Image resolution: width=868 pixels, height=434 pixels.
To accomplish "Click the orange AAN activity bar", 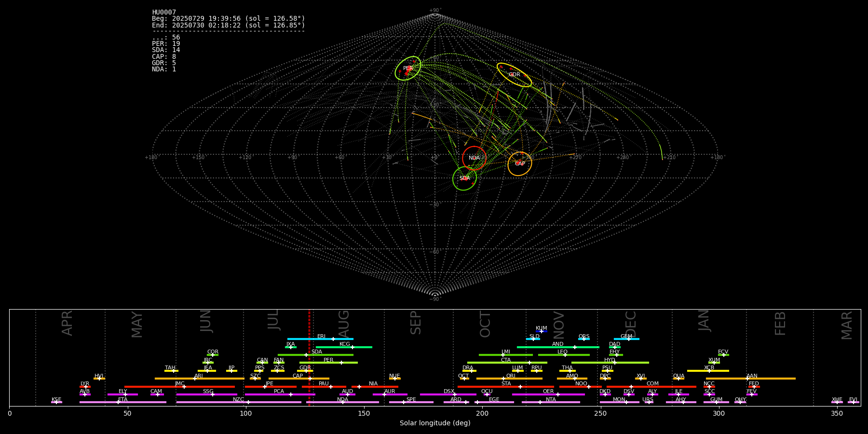I will click(751, 379).
